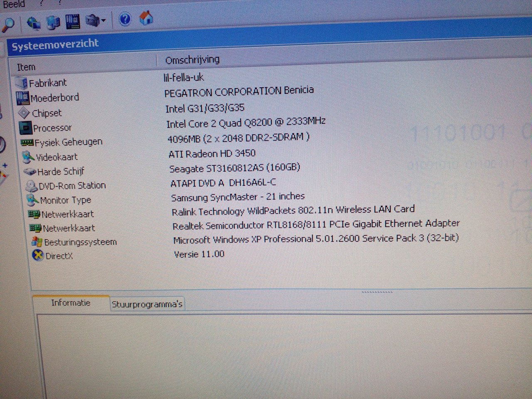This screenshot has width=532, height=399.
Task: Click the Besturingssysteem Windows flag icon
Action: pyautogui.click(x=37, y=242)
